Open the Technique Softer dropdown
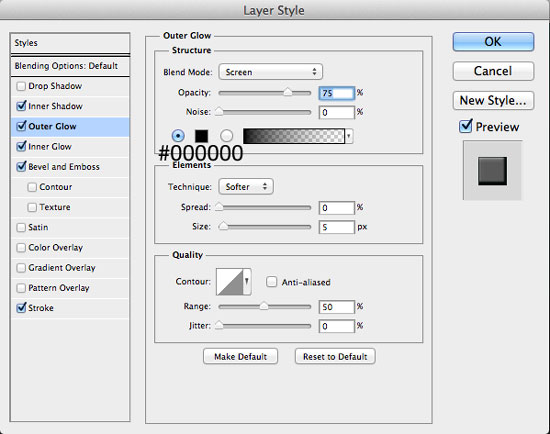This screenshot has height=434, width=550. (x=246, y=187)
